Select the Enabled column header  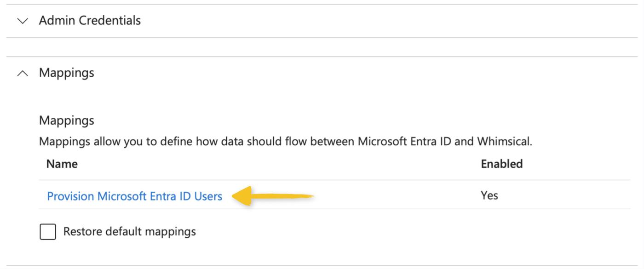pyautogui.click(x=501, y=164)
